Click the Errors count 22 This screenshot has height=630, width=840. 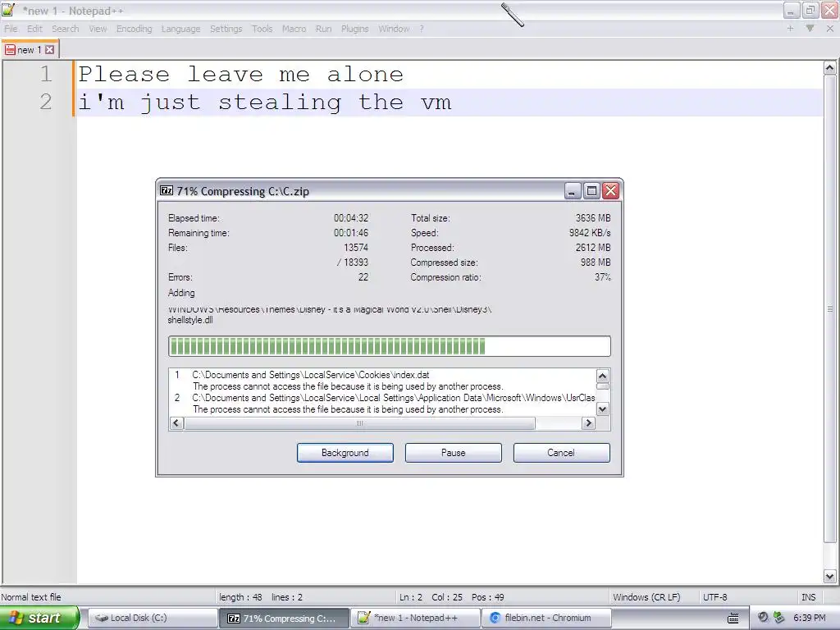363,277
